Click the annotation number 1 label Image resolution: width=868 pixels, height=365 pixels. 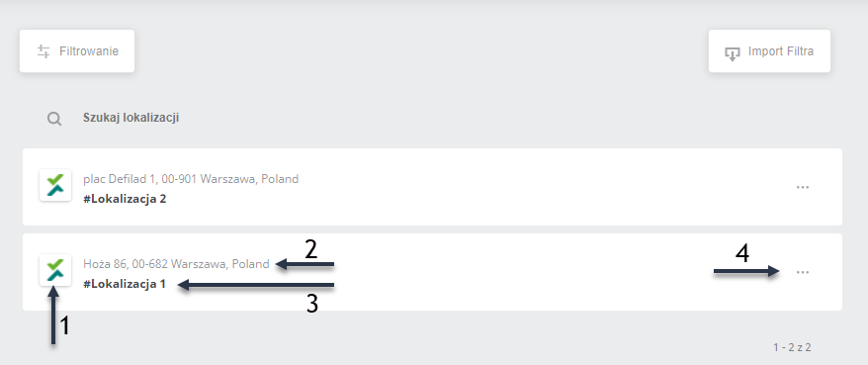click(65, 326)
